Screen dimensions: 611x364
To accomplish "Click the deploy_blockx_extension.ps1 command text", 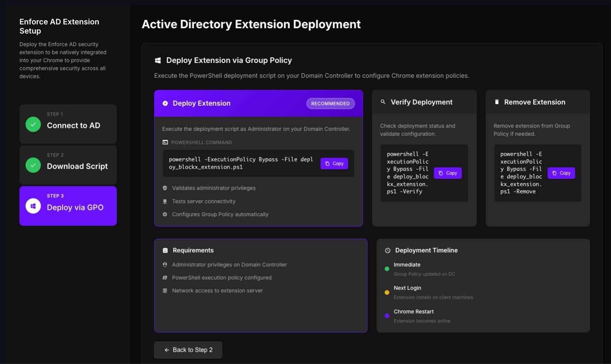I will pos(241,163).
